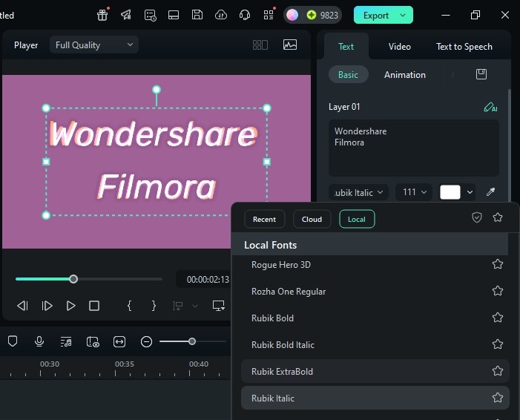Open the cloud upload icon
The image size is (520, 420).
coord(221,15)
